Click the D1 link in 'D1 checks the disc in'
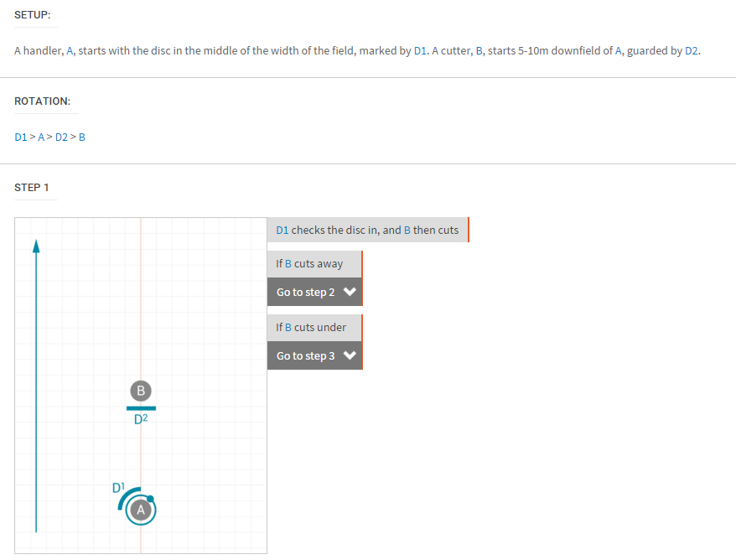The width and height of the screenshot is (736, 560). tap(282, 230)
